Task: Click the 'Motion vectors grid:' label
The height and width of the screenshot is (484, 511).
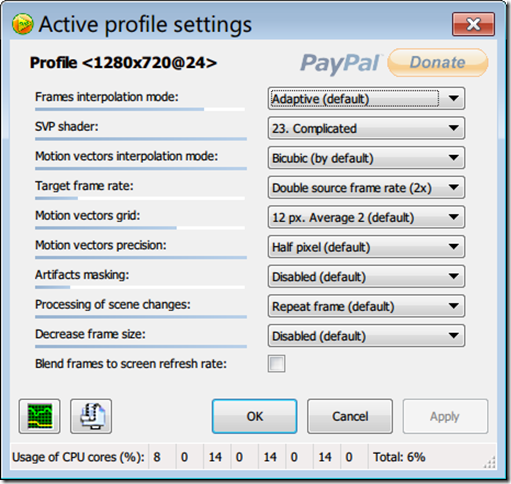Action: pos(87,215)
